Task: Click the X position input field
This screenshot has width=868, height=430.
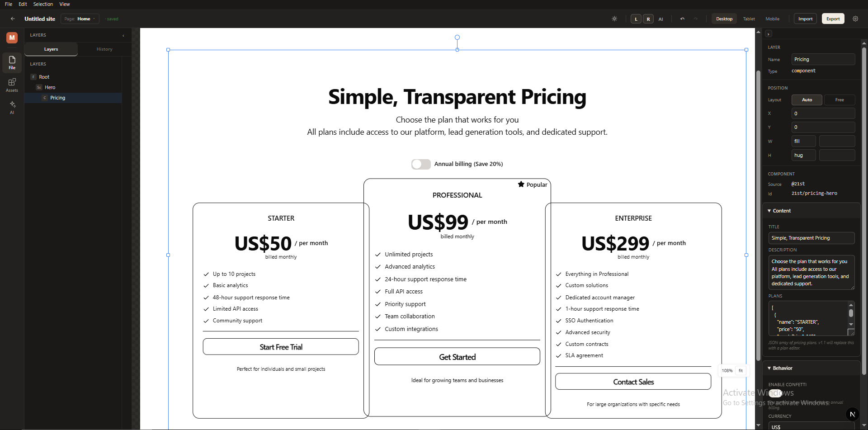Action: [x=823, y=113]
